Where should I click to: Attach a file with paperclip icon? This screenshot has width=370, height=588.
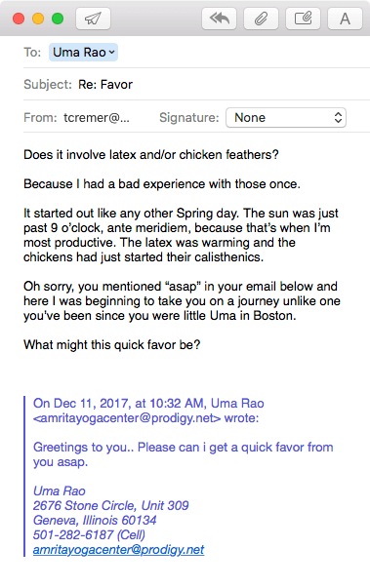click(x=262, y=19)
